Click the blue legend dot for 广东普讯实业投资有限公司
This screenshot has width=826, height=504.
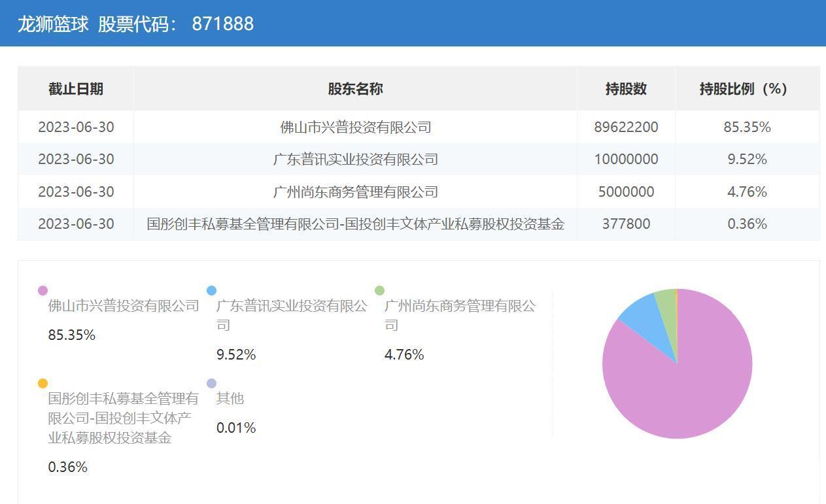point(211,291)
